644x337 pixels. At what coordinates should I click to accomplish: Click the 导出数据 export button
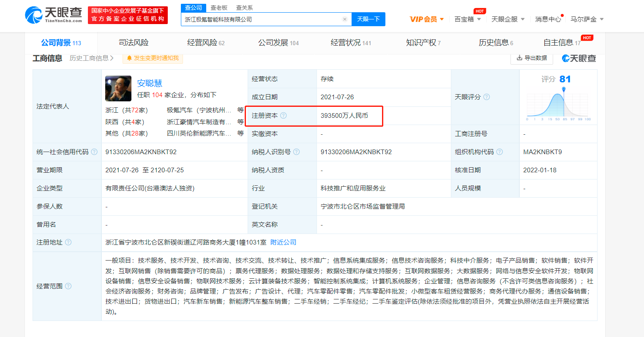pyautogui.click(x=532, y=58)
